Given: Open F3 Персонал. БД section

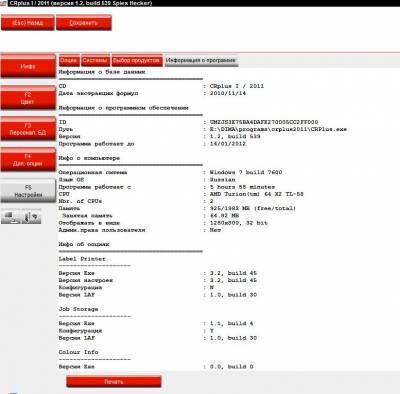Looking at the screenshot, I should [x=28, y=129].
